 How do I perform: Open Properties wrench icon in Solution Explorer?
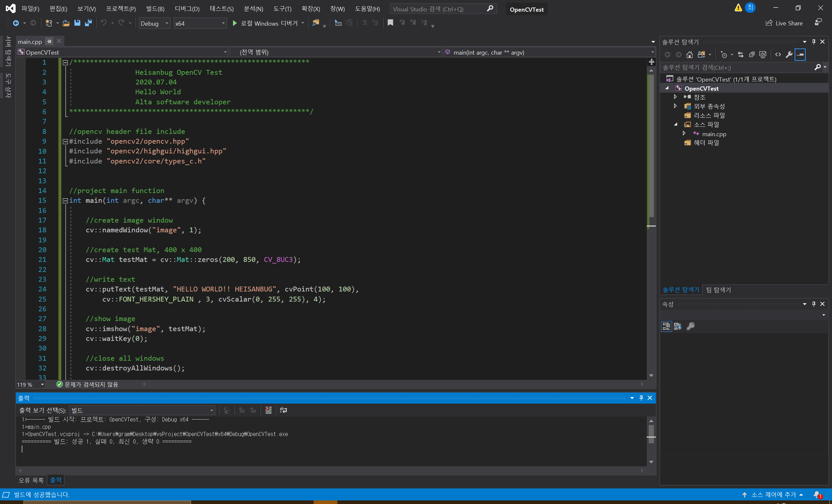pos(789,55)
